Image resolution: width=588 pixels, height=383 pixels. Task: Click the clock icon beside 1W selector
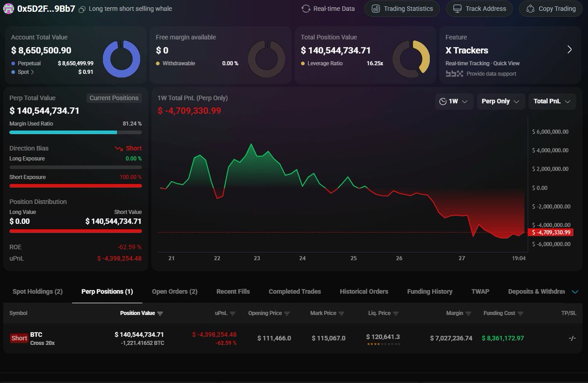pos(443,101)
